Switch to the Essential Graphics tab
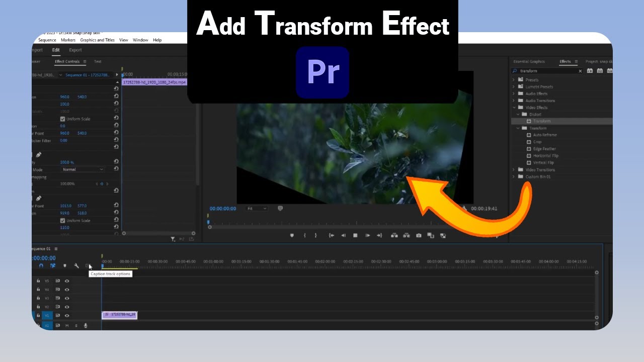The height and width of the screenshot is (362, 644). coord(529,62)
